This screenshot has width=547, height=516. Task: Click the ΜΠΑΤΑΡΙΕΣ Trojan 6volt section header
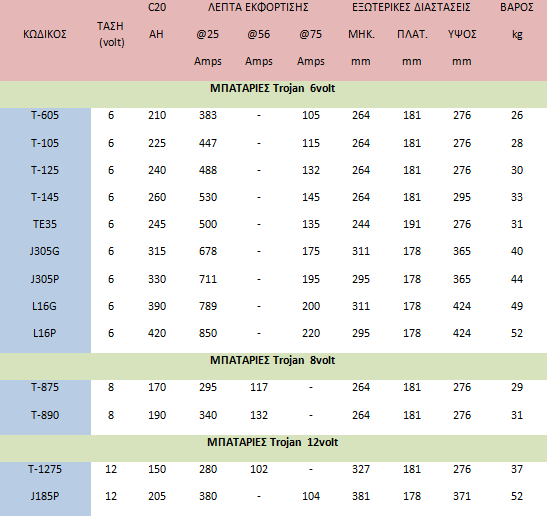272,88
